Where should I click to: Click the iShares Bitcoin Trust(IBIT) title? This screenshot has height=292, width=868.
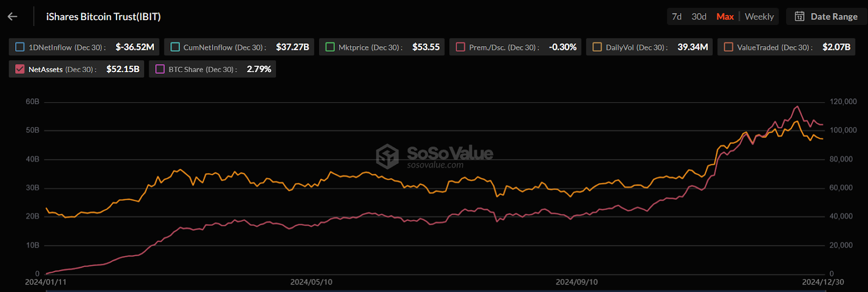pos(103,17)
